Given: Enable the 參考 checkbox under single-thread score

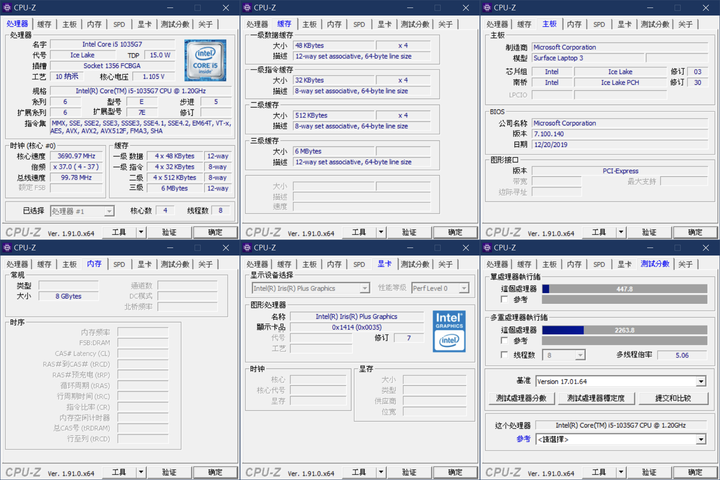Looking at the screenshot, I should click(x=504, y=299).
